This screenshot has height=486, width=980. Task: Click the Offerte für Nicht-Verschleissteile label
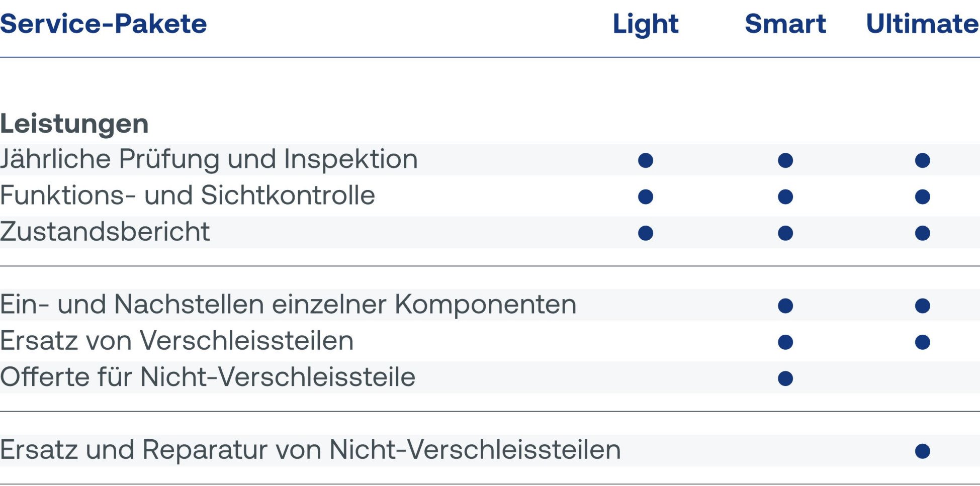tap(208, 377)
